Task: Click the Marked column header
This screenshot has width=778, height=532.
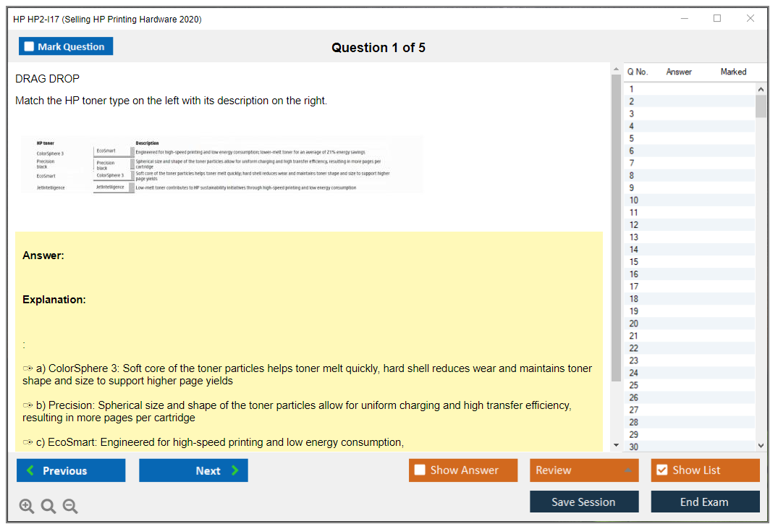Action: [x=733, y=72]
